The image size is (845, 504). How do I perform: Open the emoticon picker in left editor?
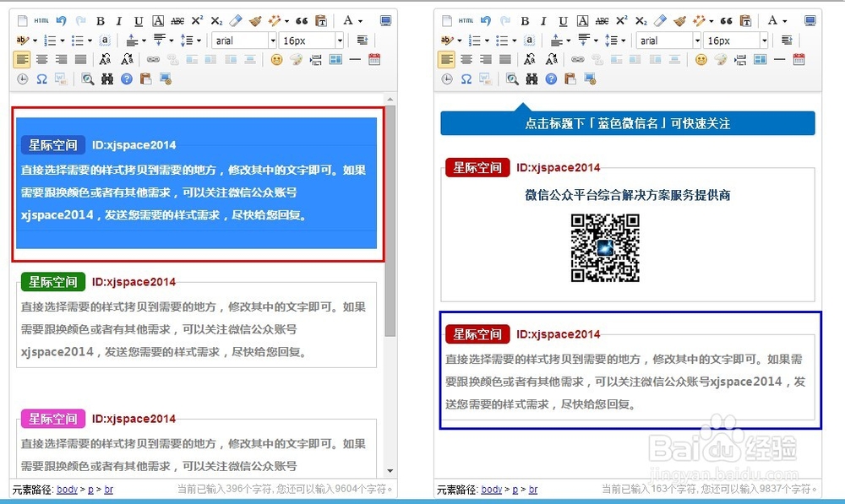point(276,60)
